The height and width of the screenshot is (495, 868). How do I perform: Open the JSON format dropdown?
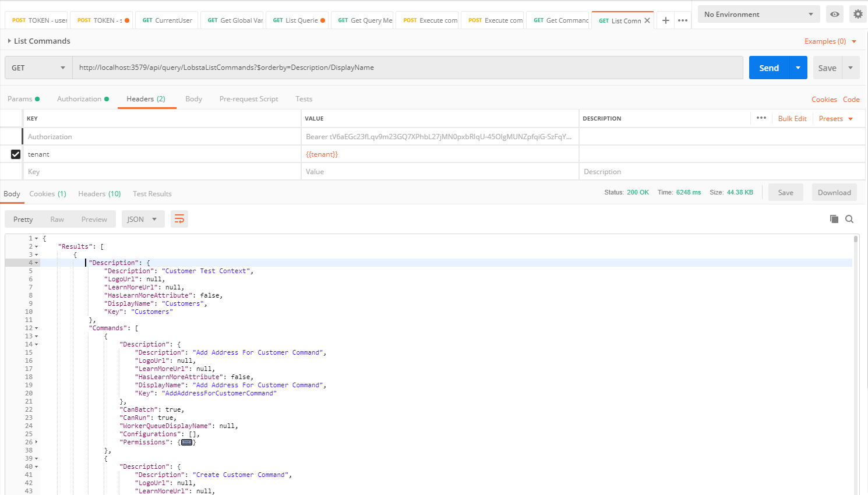(x=143, y=219)
